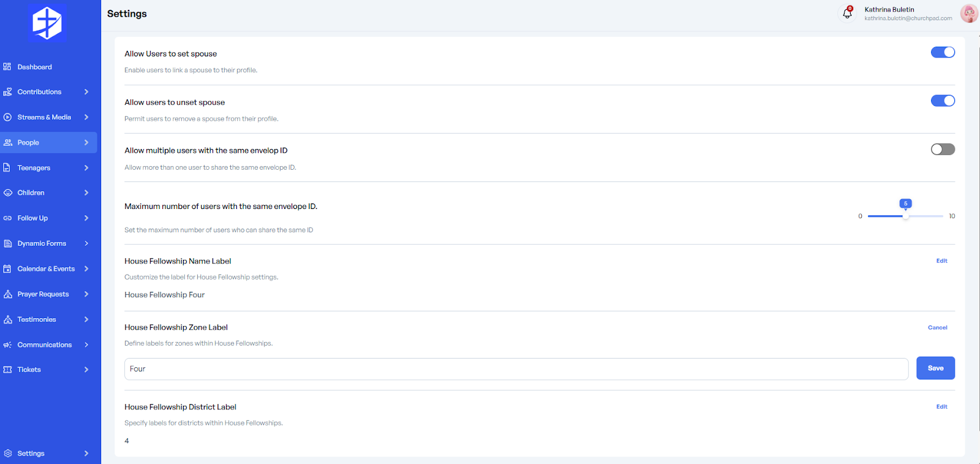This screenshot has height=464, width=980.
Task: Click the Zone Label text field
Action: [516, 369]
